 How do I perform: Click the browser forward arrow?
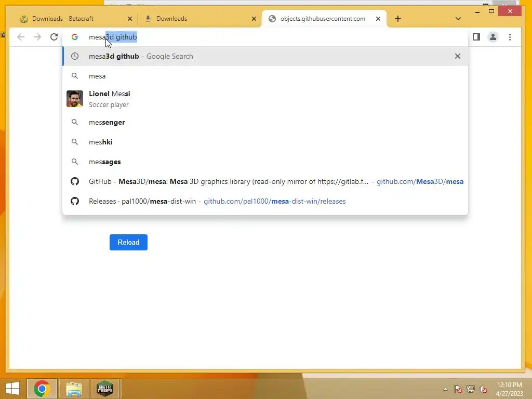pyautogui.click(x=37, y=37)
